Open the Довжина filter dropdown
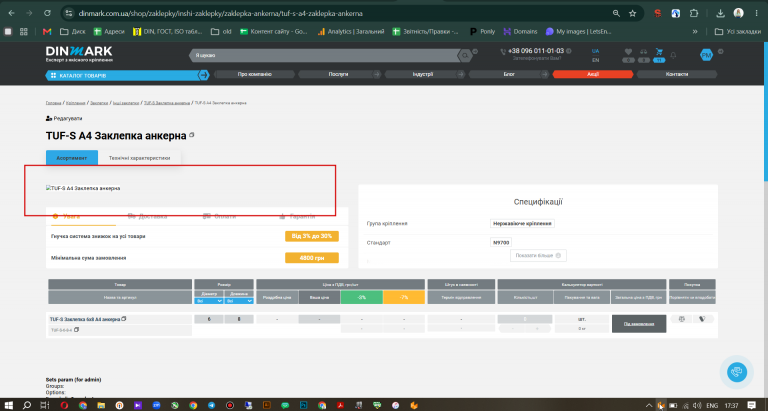This screenshot has width=768, height=411. point(239,301)
